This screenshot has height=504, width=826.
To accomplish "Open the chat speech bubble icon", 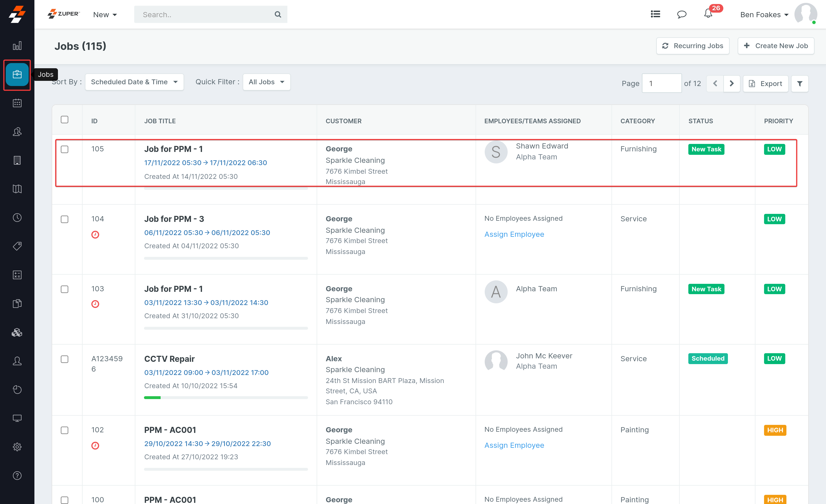I will 681,14.
